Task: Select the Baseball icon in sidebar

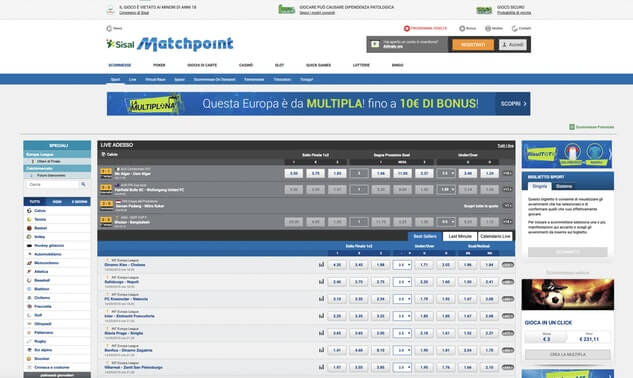Action: pyautogui.click(x=29, y=280)
